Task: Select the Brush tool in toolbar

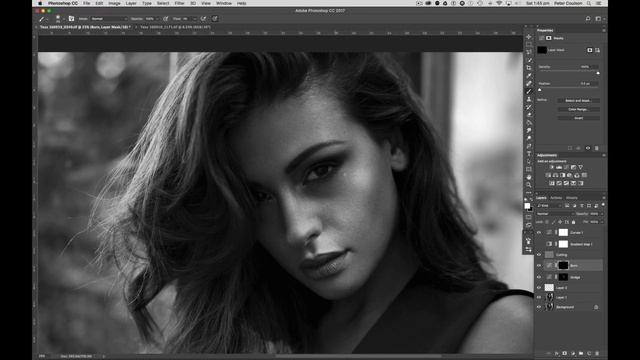Action: pos(529,91)
